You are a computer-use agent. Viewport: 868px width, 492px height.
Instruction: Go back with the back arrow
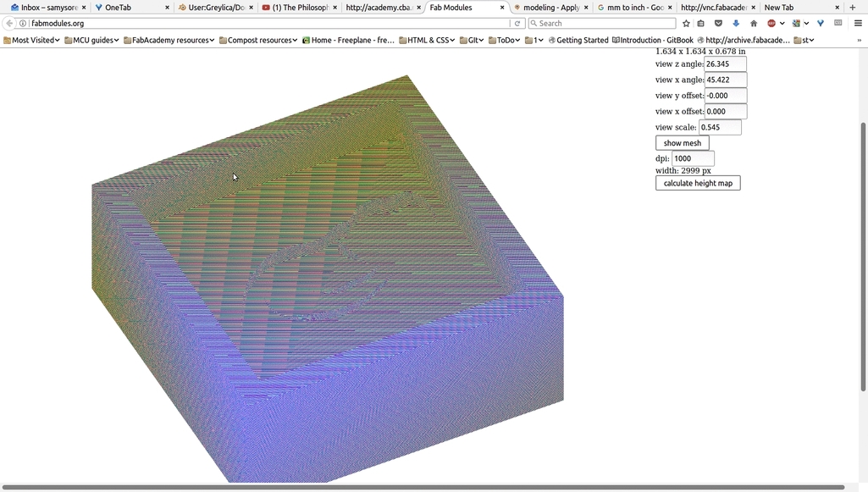[8, 23]
